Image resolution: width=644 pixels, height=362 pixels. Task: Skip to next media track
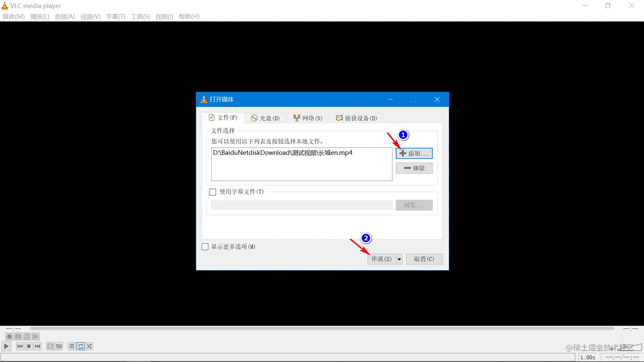pos(37,346)
